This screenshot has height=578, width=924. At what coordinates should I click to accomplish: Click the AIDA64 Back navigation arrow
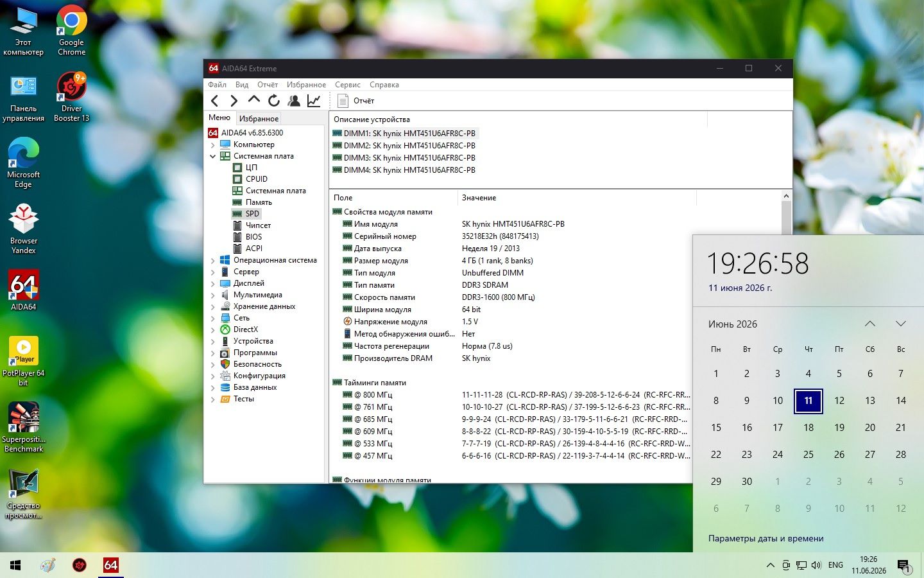tap(215, 101)
